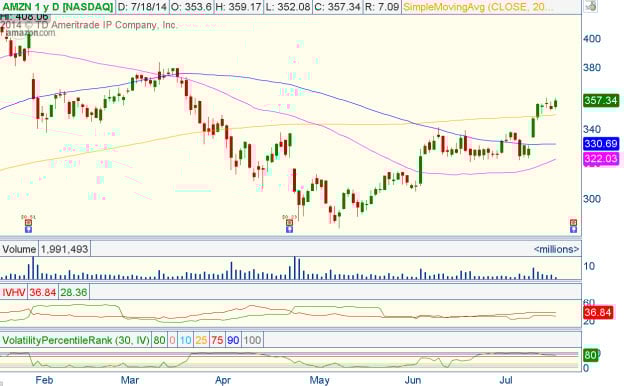This screenshot has width=625, height=386.
Task: Click the Mar label on the time axis
Action: (x=130, y=380)
